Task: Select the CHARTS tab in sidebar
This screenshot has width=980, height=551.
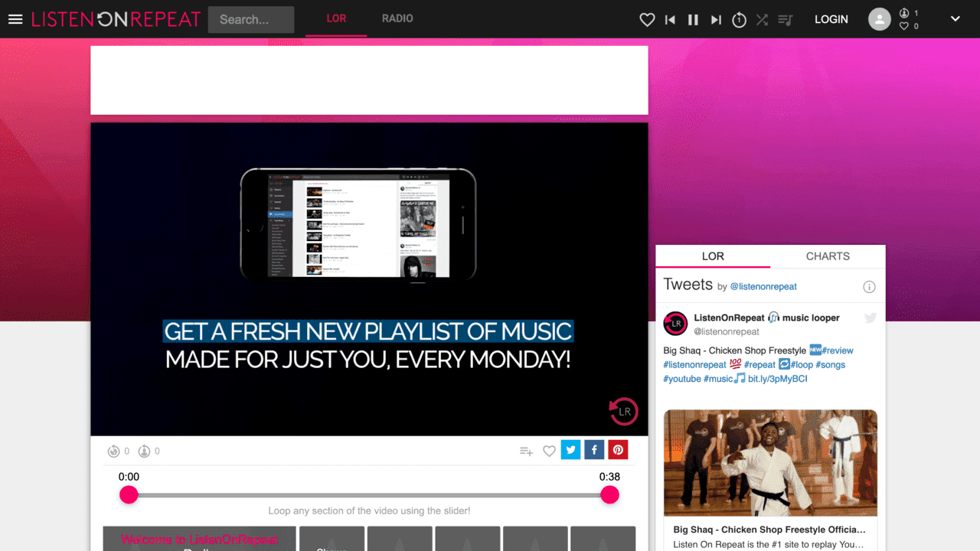Action: point(828,256)
